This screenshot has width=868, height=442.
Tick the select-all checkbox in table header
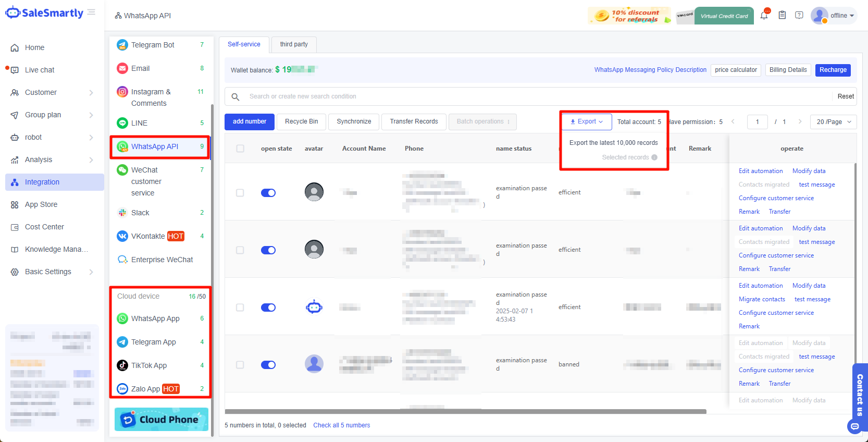240,149
